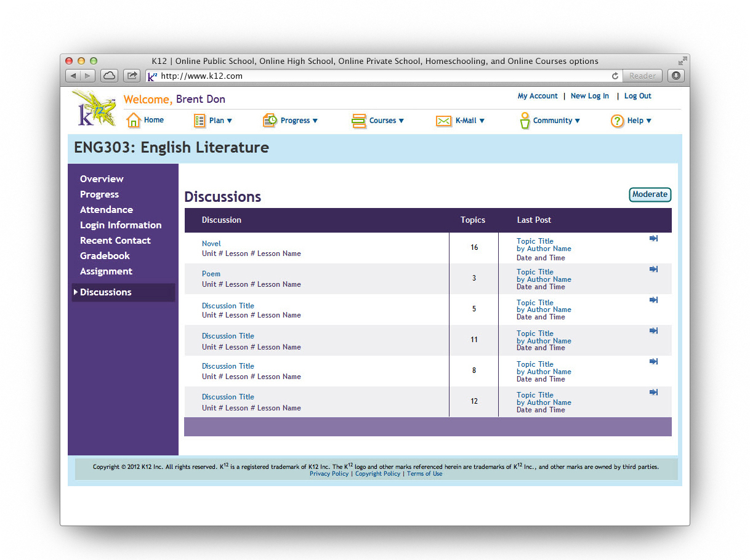
Task: Enter full screen via corner arrows
Action: [682, 61]
